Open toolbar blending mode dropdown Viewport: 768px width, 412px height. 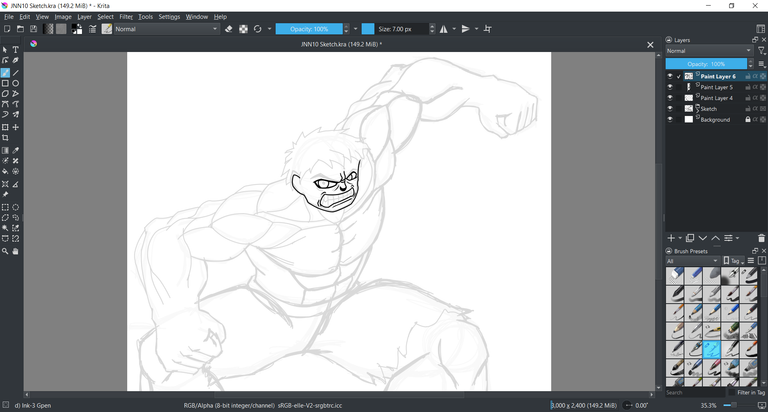click(x=167, y=29)
